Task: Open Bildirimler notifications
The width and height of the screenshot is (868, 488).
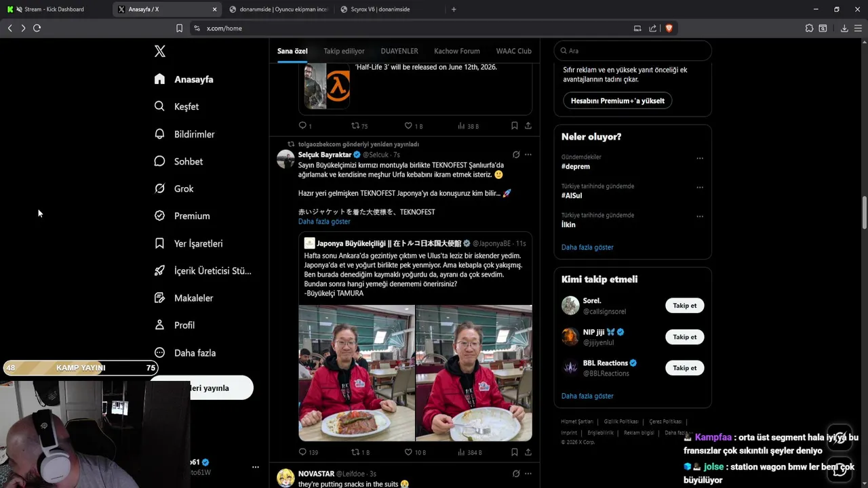Action: click(x=184, y=134)
